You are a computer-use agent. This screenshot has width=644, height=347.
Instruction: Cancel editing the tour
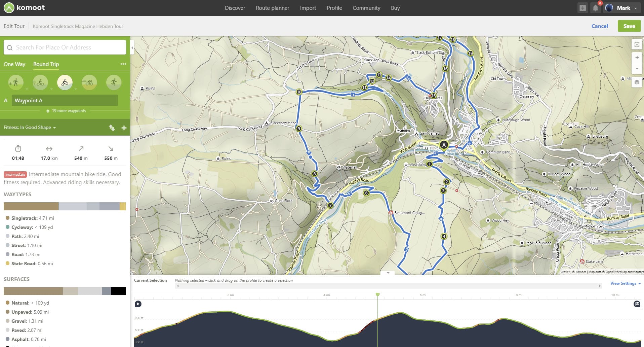pos(599,26)
